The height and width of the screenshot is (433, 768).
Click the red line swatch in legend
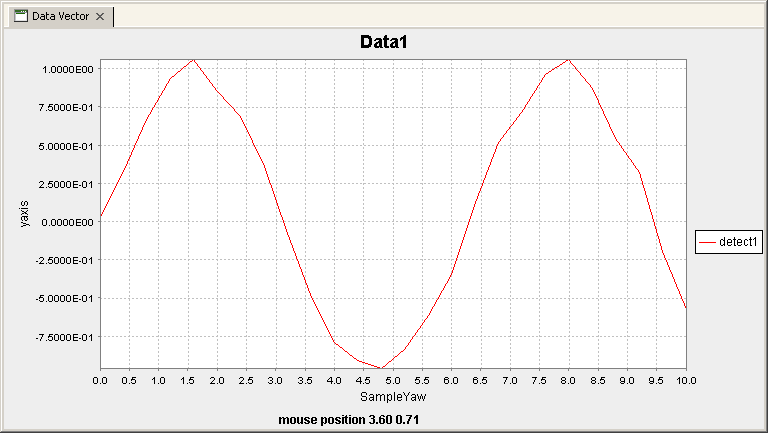708,241
